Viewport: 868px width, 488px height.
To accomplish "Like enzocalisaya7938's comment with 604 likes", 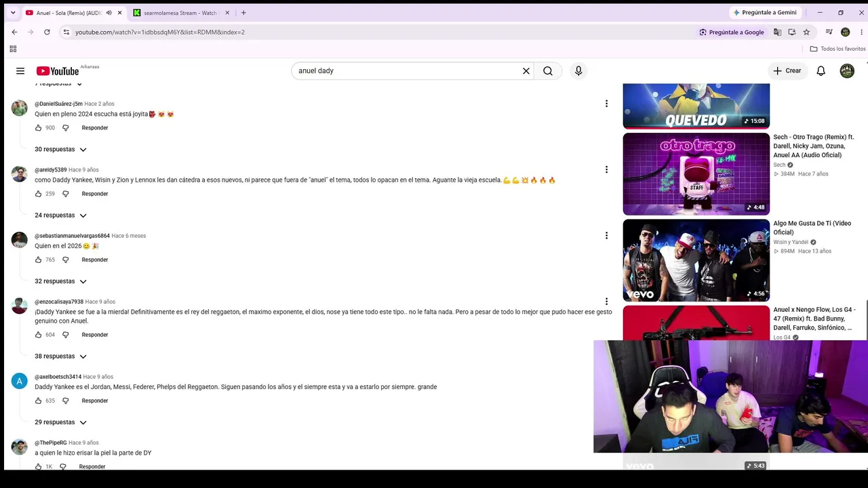I will click(38, 335).
